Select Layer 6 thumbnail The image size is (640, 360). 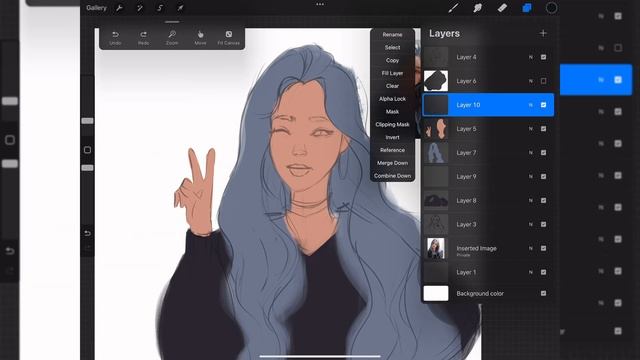[436, 81]
